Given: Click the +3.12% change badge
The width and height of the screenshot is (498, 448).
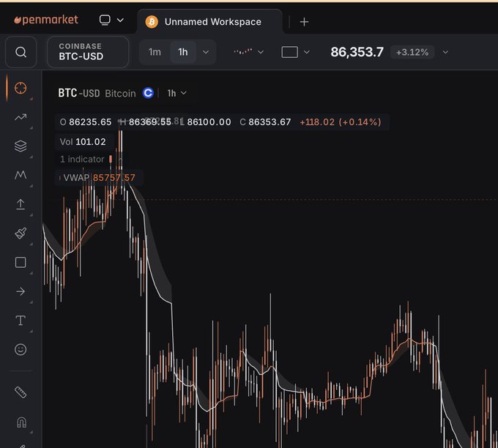Looking at the screenshot, I should pyautogui.click(x=412, y=52).
